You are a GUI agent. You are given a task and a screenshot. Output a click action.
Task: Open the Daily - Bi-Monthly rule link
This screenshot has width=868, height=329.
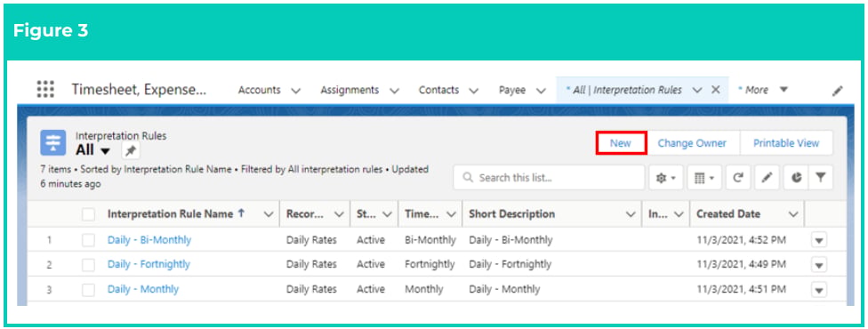point(149,240)
